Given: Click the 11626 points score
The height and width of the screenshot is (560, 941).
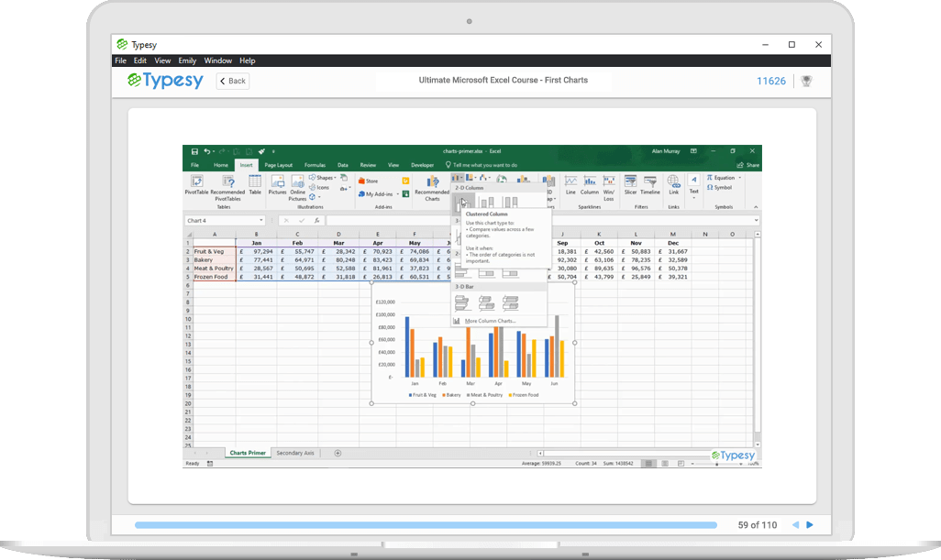Looking at the screenshot, I should coord(770,81).
